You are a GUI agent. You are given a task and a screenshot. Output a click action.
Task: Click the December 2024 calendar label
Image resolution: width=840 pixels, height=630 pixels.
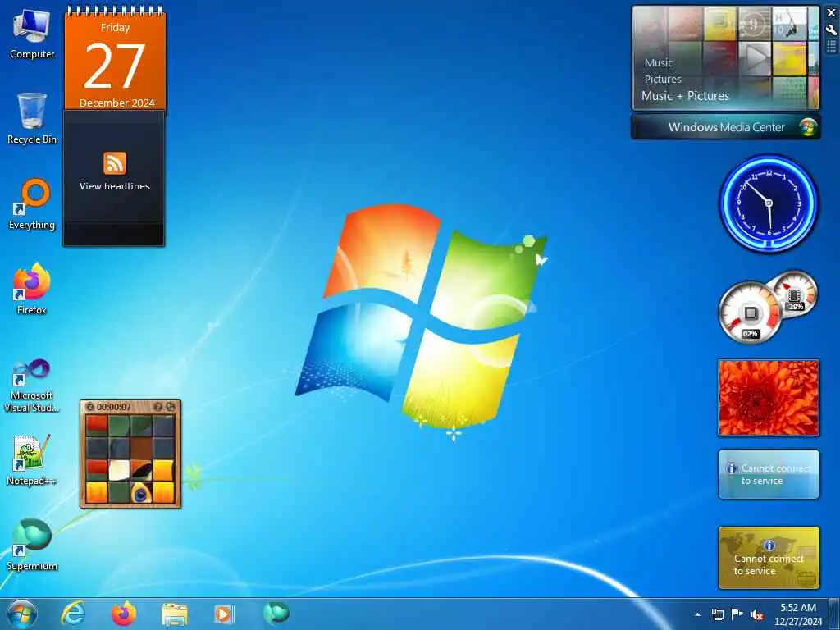[116, 103]
